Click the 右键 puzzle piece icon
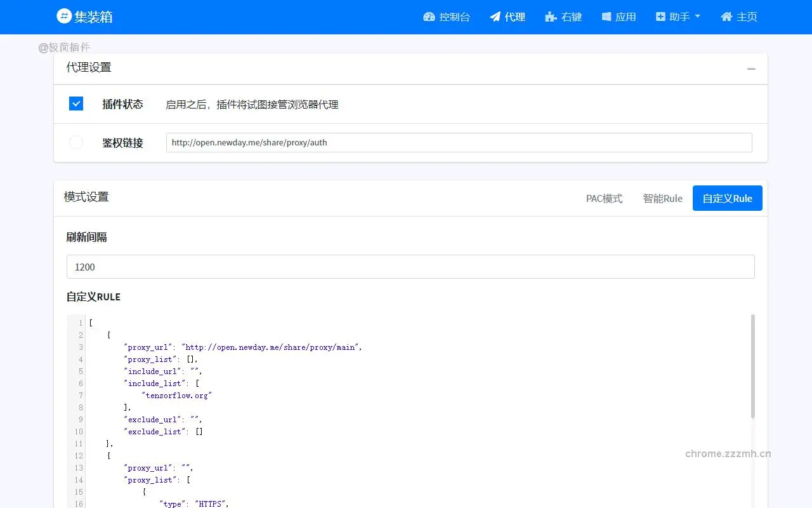Screen dimensions: 812x508 pyautogui.click(x=549, y=17)
